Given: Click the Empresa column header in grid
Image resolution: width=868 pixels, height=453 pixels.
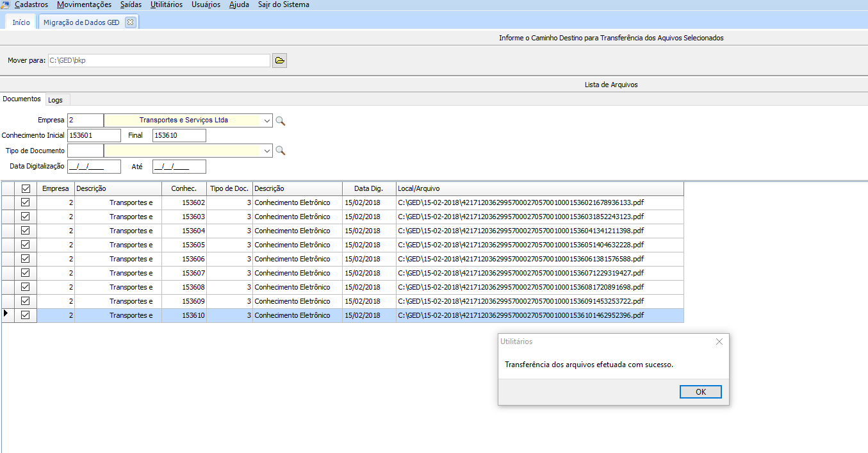Looking at the screenshot, I should click(x=56, y=189).
